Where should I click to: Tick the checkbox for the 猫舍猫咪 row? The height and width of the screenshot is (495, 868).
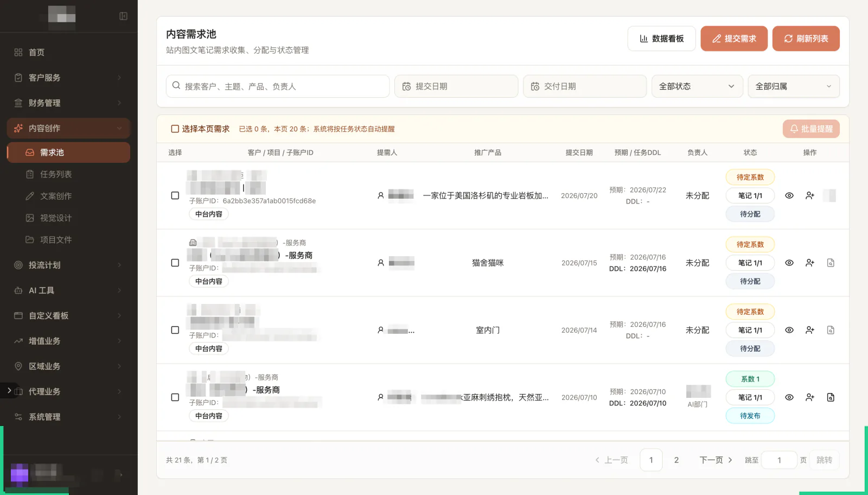175,263
